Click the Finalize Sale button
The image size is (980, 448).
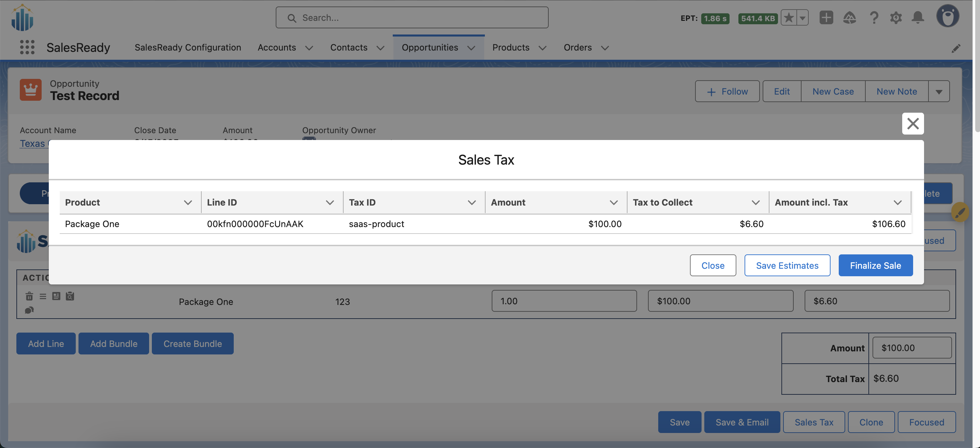point(875,265)
